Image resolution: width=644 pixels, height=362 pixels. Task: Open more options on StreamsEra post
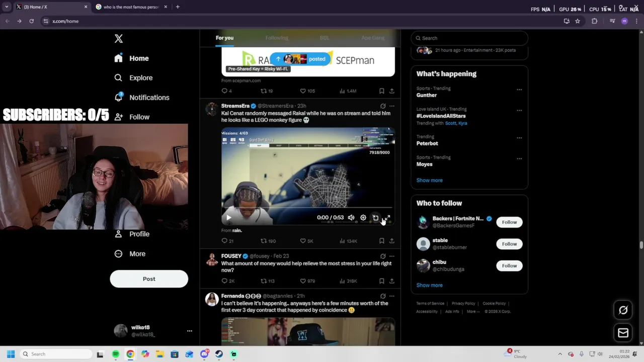(x=392, y=106)
